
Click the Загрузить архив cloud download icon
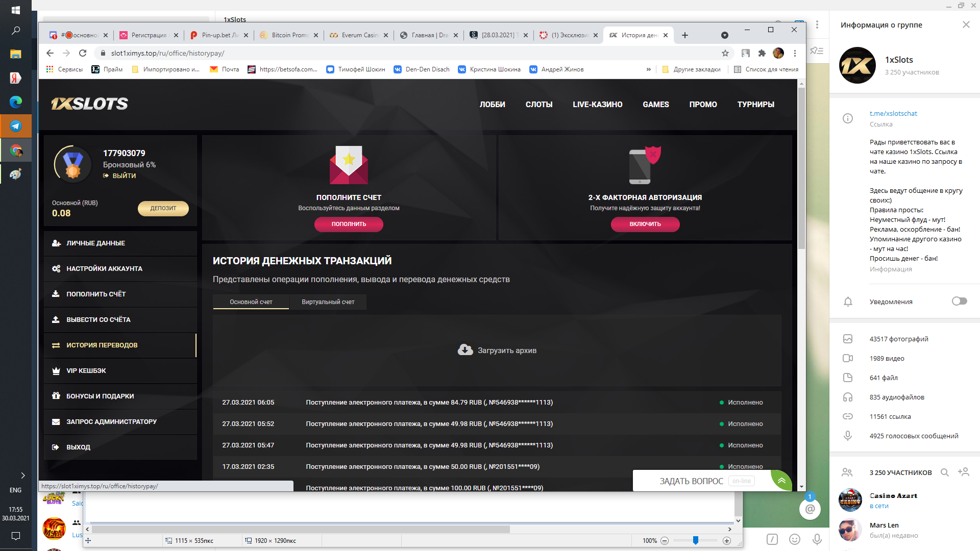tap(465, 350)
